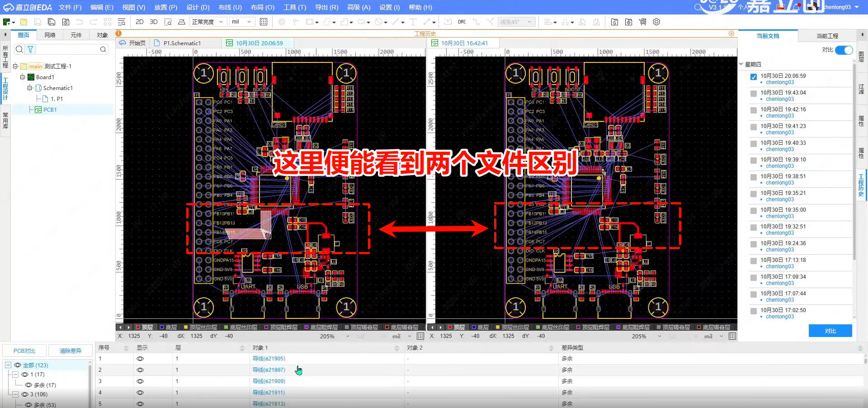
Task: Click left canvas status bar grid icon
Action: click(420, 336)
